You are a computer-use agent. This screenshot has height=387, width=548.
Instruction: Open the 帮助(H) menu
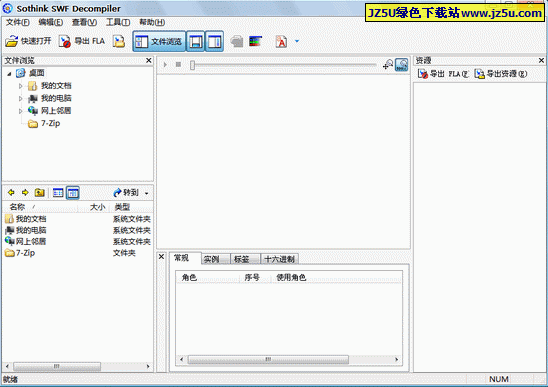coord(152,22)
